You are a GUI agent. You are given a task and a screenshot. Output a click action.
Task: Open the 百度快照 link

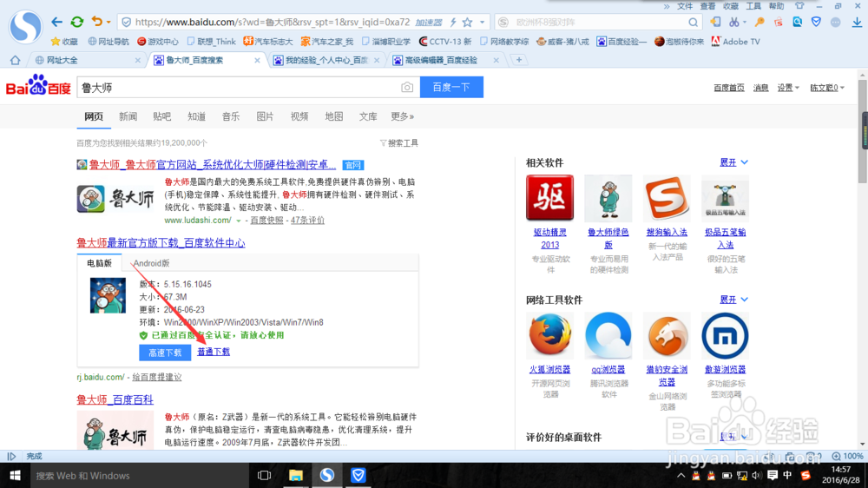266,221
